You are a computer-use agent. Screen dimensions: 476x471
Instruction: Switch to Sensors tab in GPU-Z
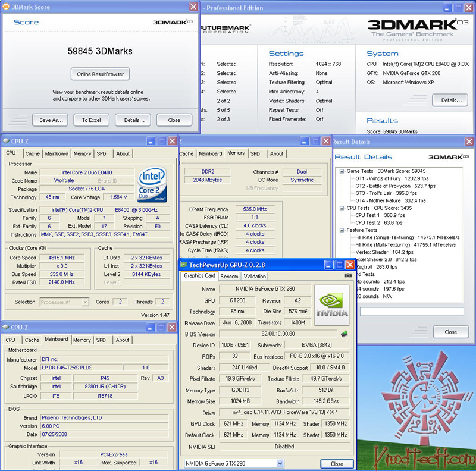229,277
